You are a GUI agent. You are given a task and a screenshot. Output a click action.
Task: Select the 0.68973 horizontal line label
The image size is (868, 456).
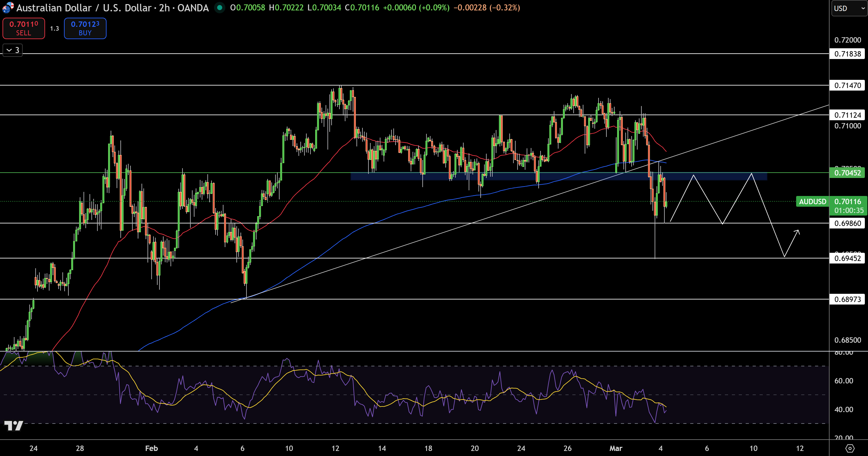(847, 299)
